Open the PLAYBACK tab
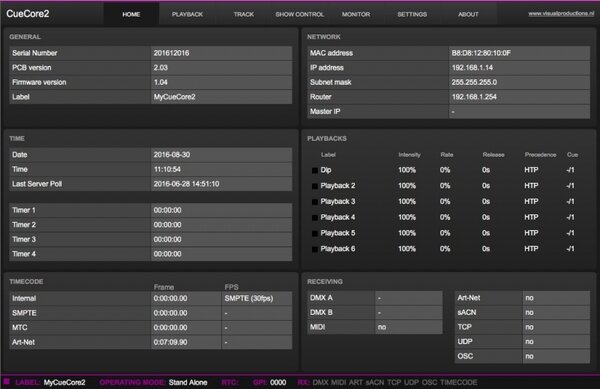The width and height of the screenshot is (600, 389). pos(187,14)
